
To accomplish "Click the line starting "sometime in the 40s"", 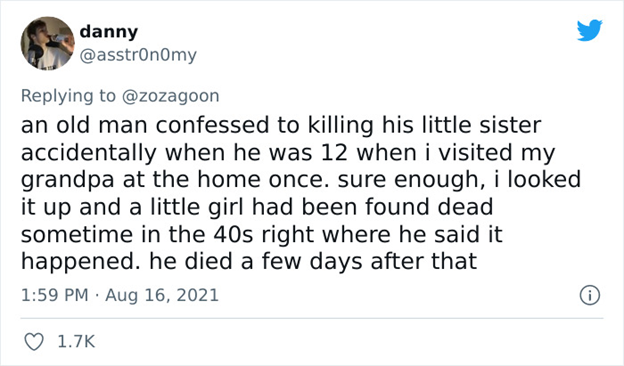I will click(261, 234).
